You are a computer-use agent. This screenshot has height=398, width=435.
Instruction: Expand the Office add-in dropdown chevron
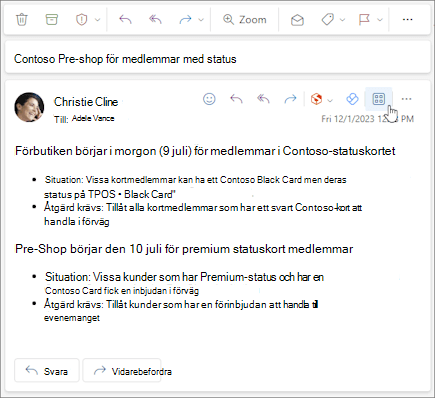(330, 100)
